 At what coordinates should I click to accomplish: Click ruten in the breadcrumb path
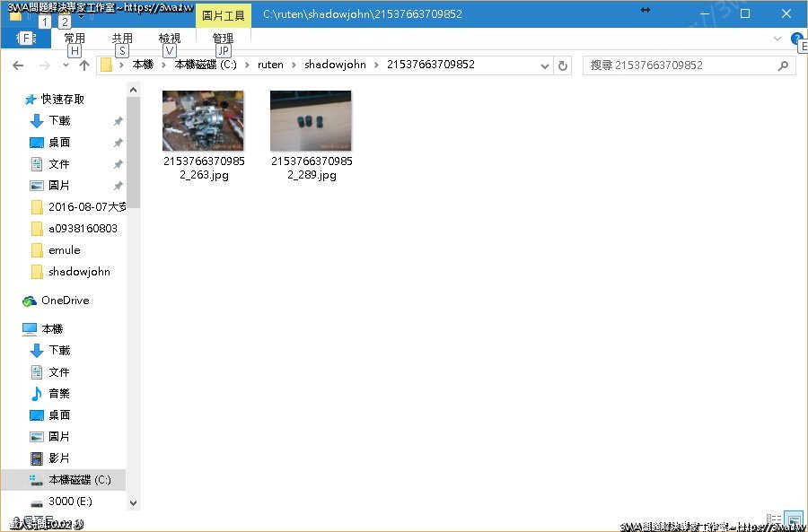270,65
